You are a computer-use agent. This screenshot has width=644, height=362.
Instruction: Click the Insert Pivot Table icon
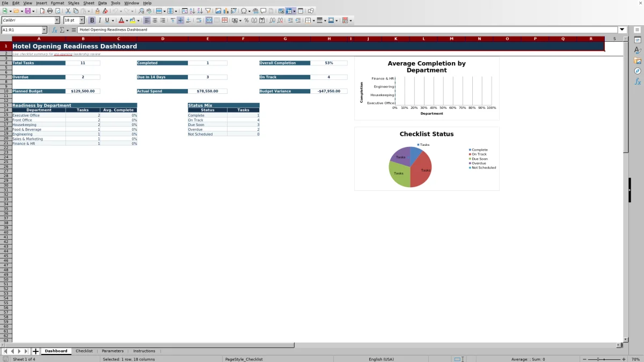[x=233, y=11]
